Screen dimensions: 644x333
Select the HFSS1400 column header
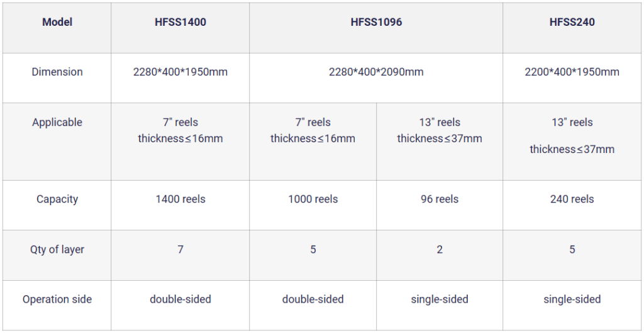pyautogui.click(x=180, y=22)
